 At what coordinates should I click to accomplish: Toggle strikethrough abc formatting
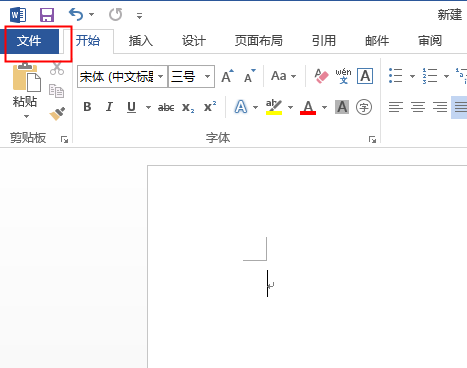166,107
